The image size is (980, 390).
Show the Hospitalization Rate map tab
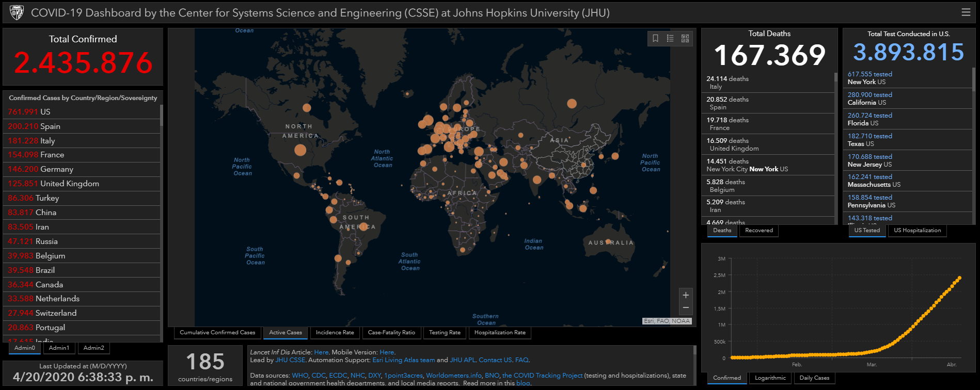500,333
